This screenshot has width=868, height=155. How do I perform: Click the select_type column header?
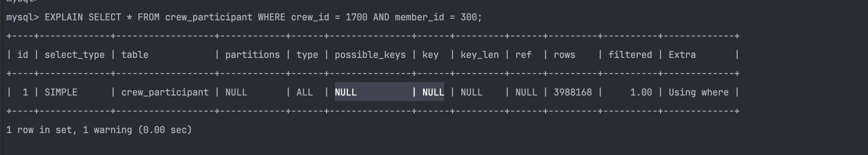pyautogui.click(x=75, y=55)
